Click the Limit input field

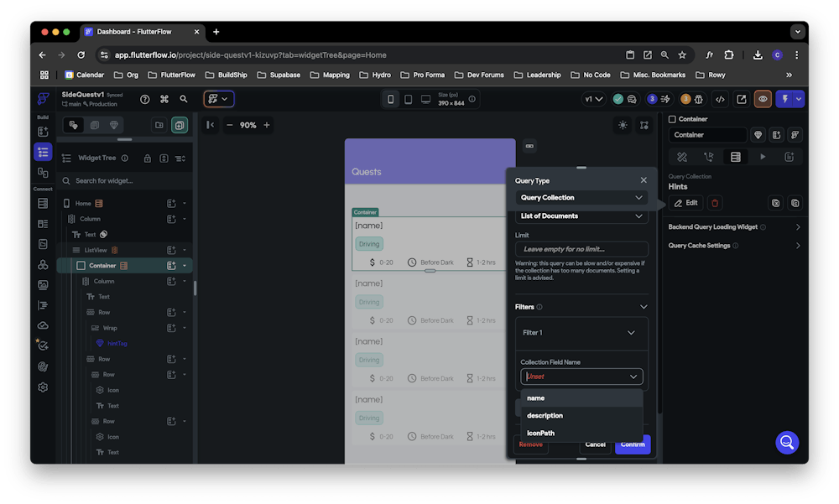tap(581, 249)
